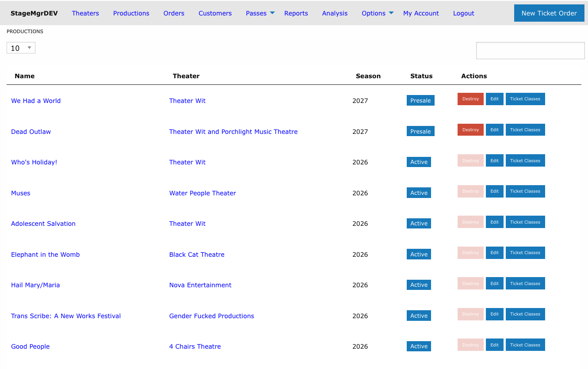The height and width of the screenshot is (369, 588).
Task: Open the Water People Theater link
Action: pos(202,193)
